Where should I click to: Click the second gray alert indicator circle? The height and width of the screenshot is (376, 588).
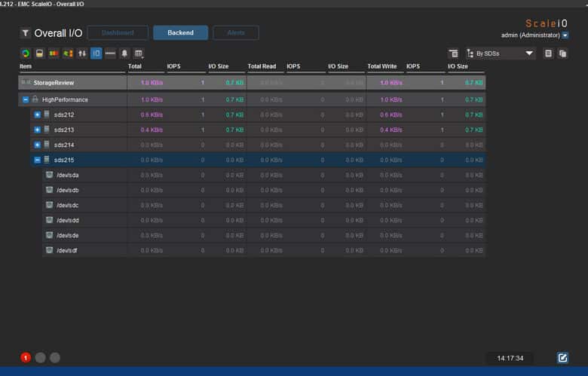coord(55,358)
